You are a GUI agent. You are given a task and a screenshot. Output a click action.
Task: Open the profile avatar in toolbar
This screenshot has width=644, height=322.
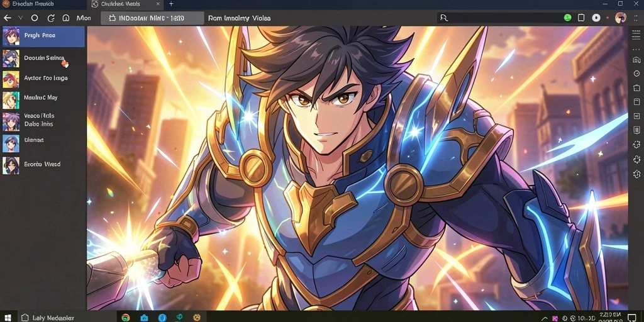point(621,18)
